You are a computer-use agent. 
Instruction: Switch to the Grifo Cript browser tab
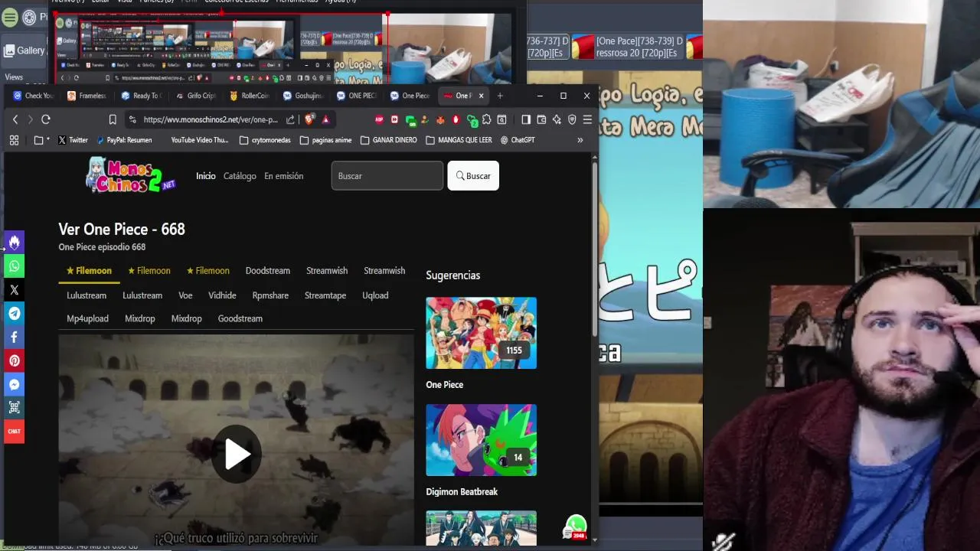tap(195, 96)
